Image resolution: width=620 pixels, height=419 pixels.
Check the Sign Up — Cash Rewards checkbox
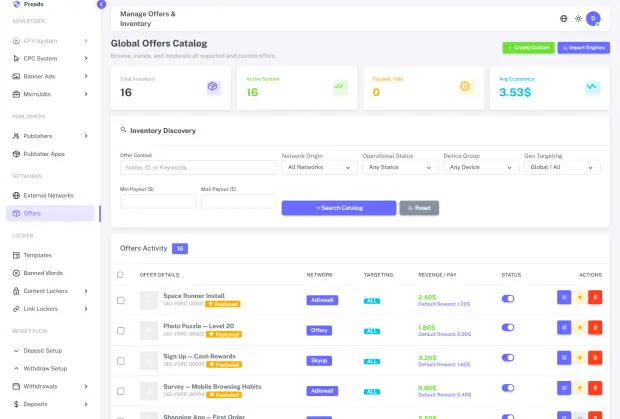point(121,361)
